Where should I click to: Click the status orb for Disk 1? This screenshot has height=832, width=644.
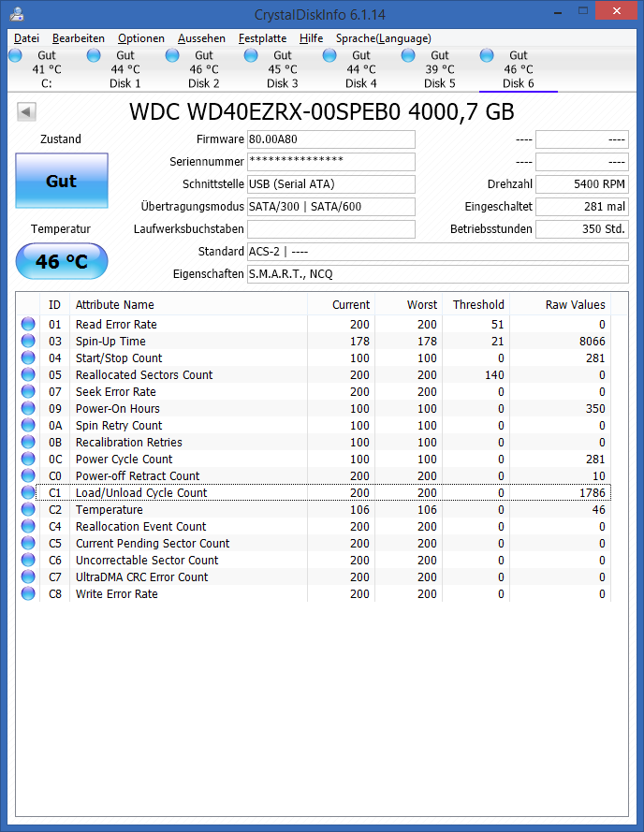point(94,55)
